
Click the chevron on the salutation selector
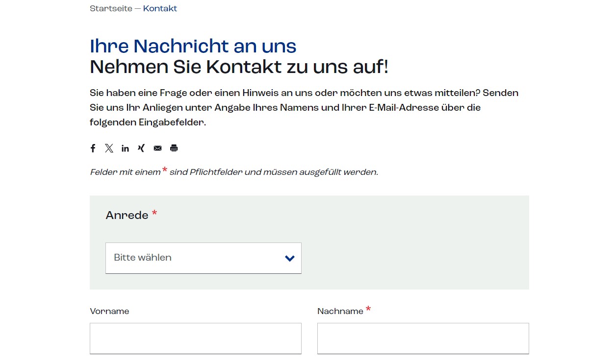pos(289,258)
